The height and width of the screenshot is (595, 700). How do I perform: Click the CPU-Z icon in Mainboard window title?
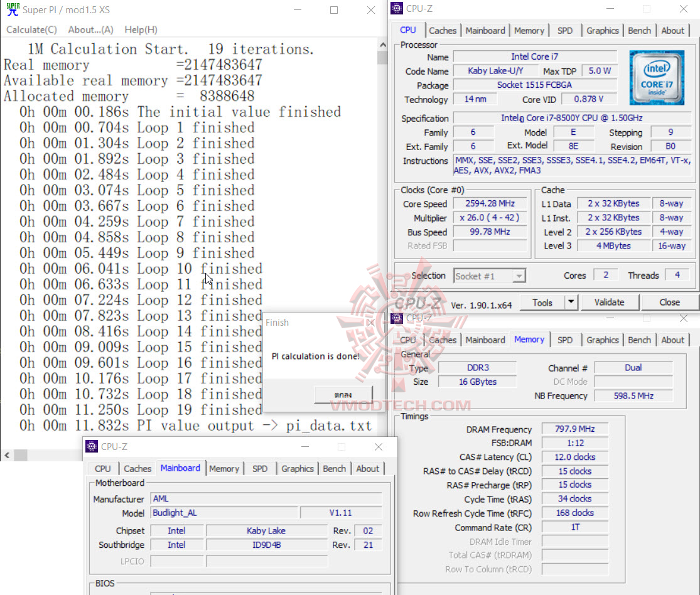[x=92, y=446]
